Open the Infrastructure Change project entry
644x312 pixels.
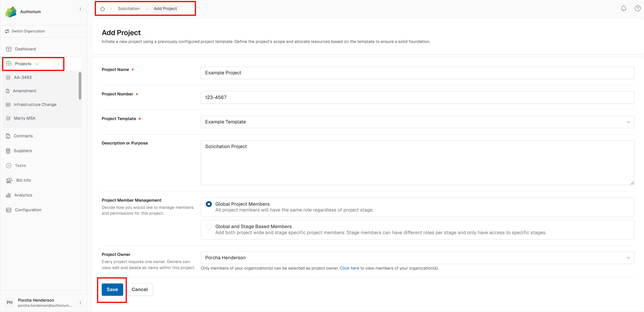click(x=35, y=105)
